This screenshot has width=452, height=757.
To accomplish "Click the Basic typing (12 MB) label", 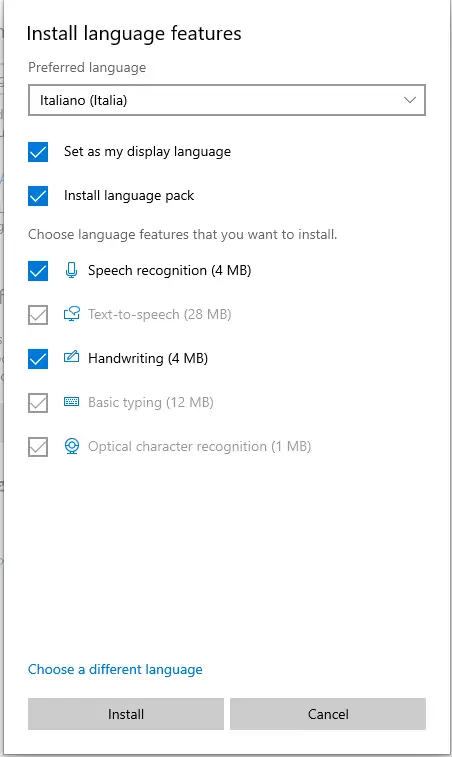I will click(151, 402).
